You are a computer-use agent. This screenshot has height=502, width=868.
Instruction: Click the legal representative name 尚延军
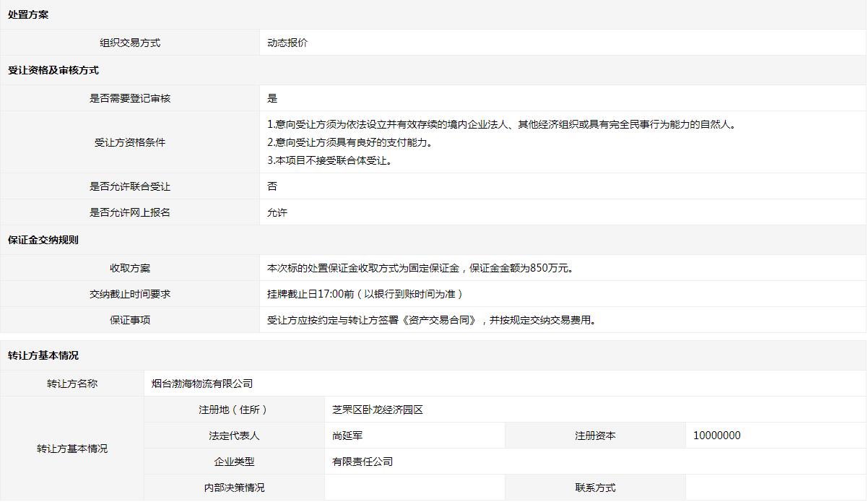click(347, 436)
